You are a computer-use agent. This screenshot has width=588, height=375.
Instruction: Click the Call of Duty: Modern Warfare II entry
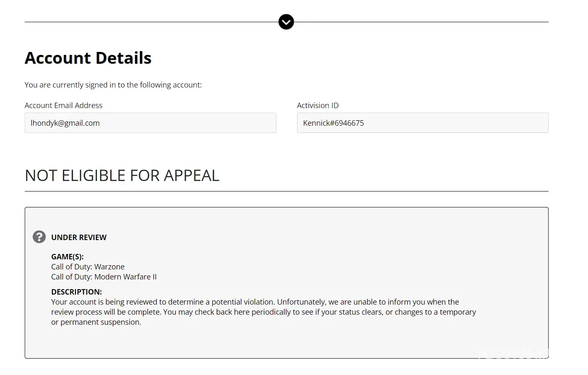104,277
